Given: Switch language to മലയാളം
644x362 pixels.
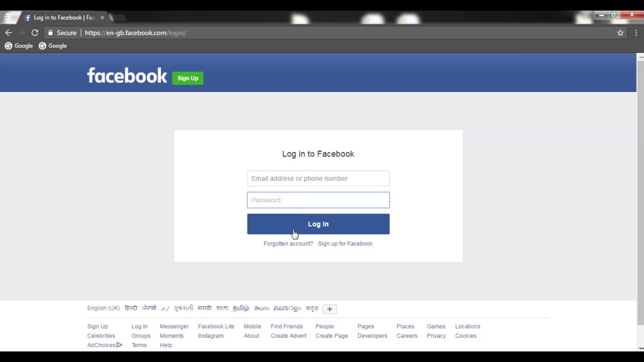Looking at the screenshot, I should tap(287, 308).
